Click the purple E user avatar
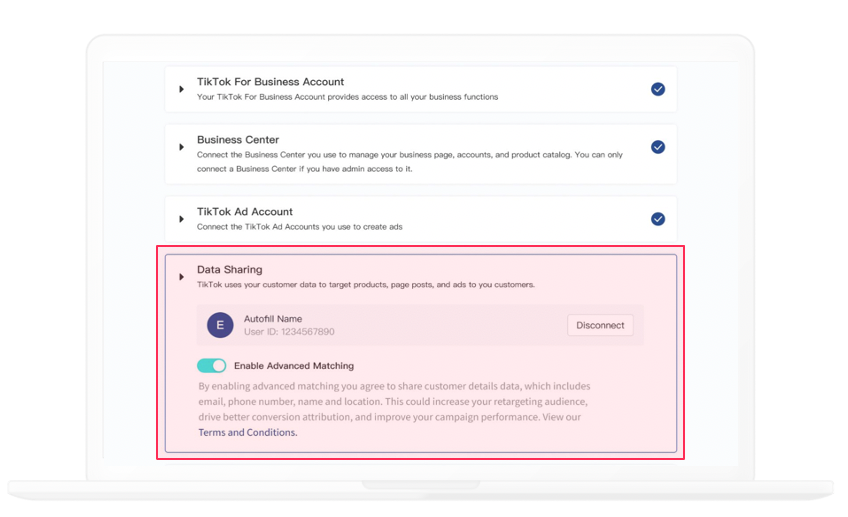Image resolution: width=848 pixels, height=517 pixels. tap(220, 325)
